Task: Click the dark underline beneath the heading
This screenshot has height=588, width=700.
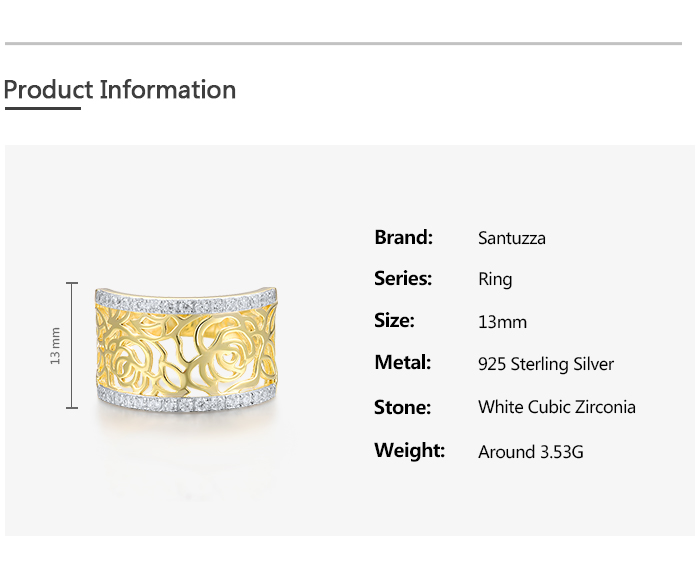Action: (42, 108)
